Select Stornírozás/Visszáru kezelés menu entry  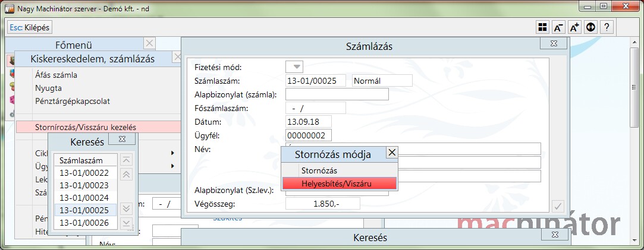point(99,127)
